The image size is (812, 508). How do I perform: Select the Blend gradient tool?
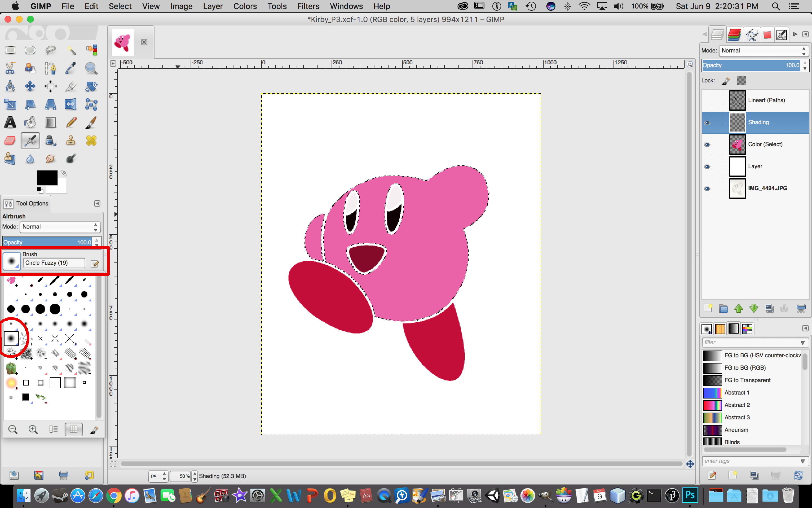[x=50, y=123]
